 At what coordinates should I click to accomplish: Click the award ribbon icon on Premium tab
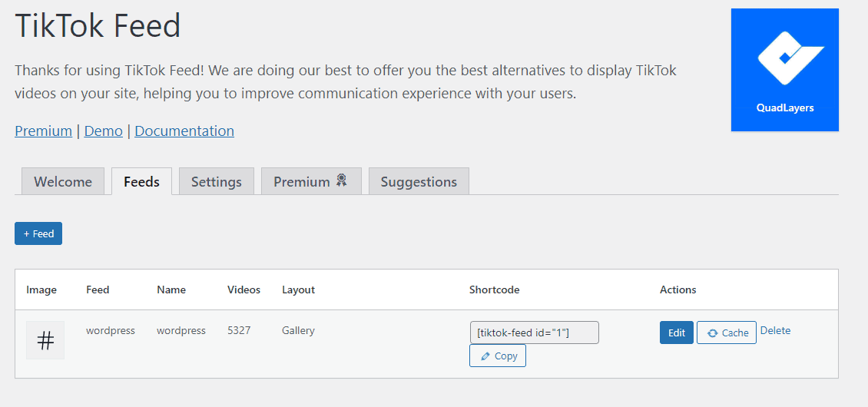coord(342,180)
